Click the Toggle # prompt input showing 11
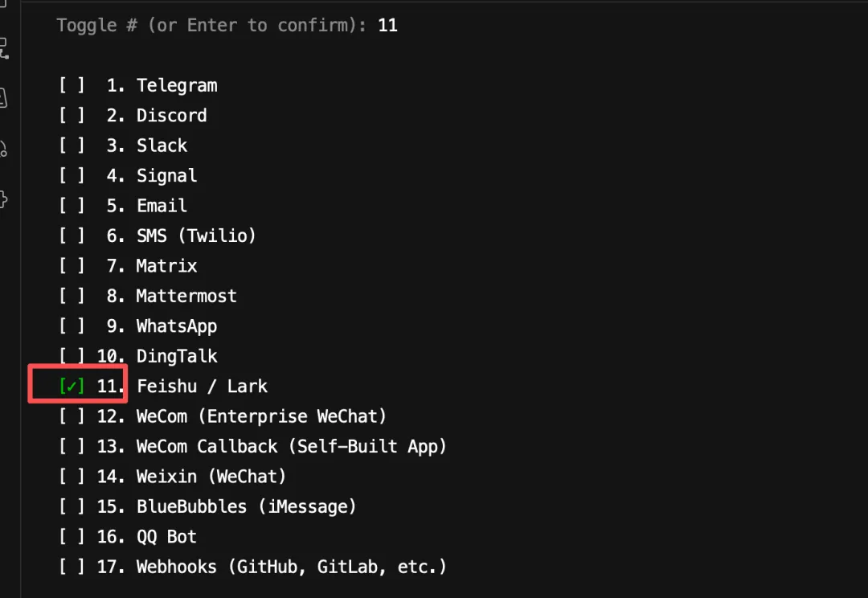This screenshot has height=598, width=868. [387, 26]
